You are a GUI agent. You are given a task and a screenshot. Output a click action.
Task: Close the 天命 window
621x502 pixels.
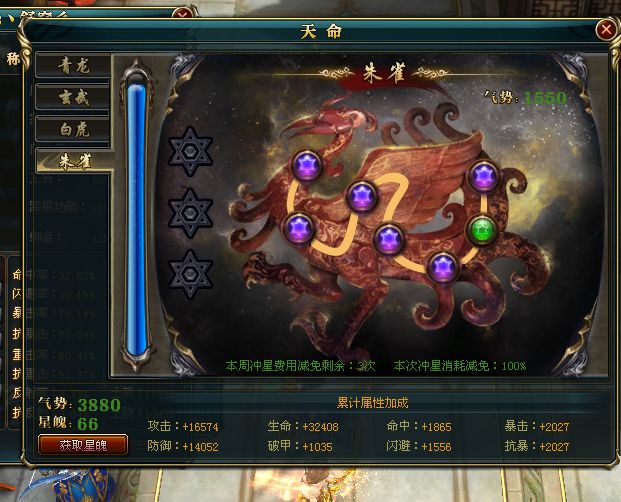[606, 30]
